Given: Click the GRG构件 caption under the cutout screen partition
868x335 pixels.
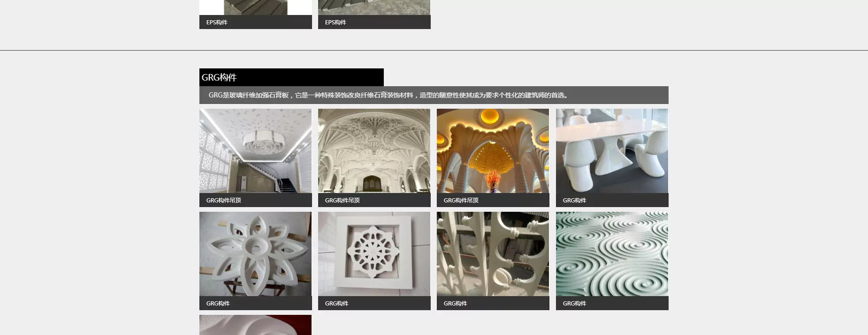Looking at the screenshot, I should click(456, 304).
